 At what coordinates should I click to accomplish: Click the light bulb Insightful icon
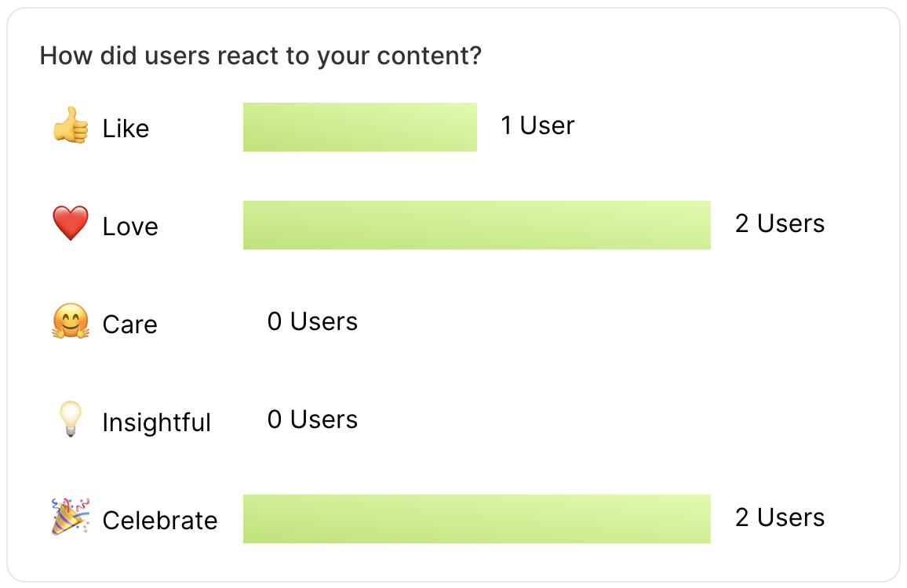coord(71,419)
